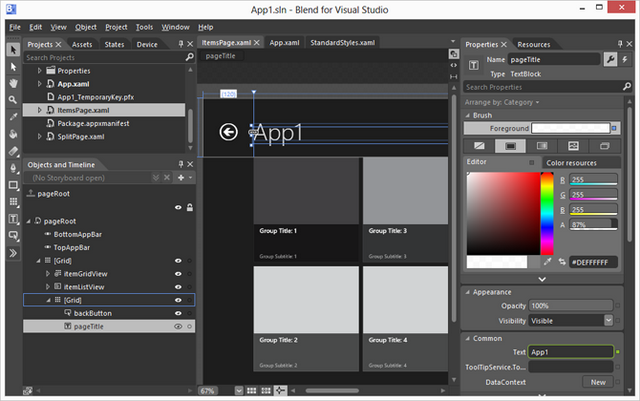Select the Gradient brush option

pos(542,146)
